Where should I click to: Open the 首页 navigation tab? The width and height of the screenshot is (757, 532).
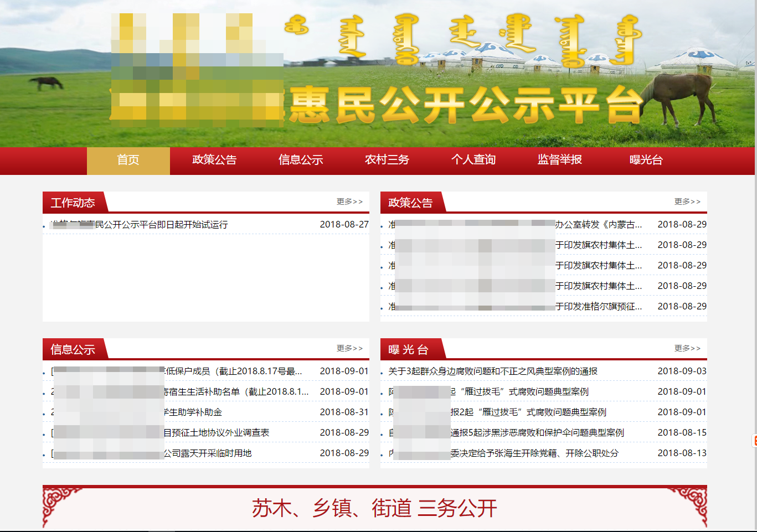point(128,160)
